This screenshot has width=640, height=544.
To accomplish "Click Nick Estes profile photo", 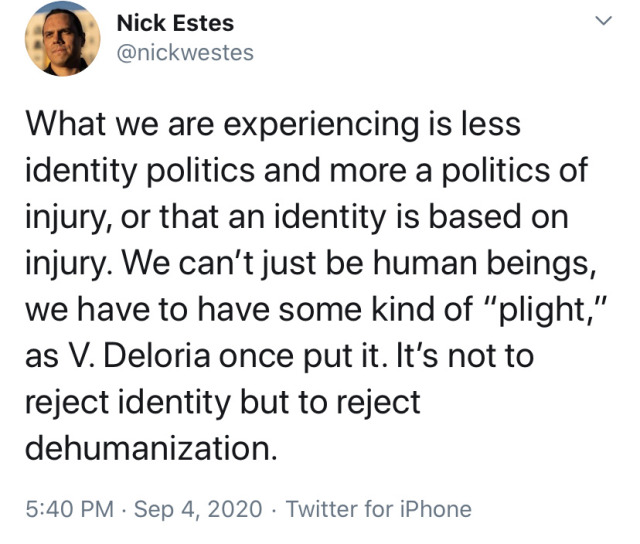I will point(62,38).
